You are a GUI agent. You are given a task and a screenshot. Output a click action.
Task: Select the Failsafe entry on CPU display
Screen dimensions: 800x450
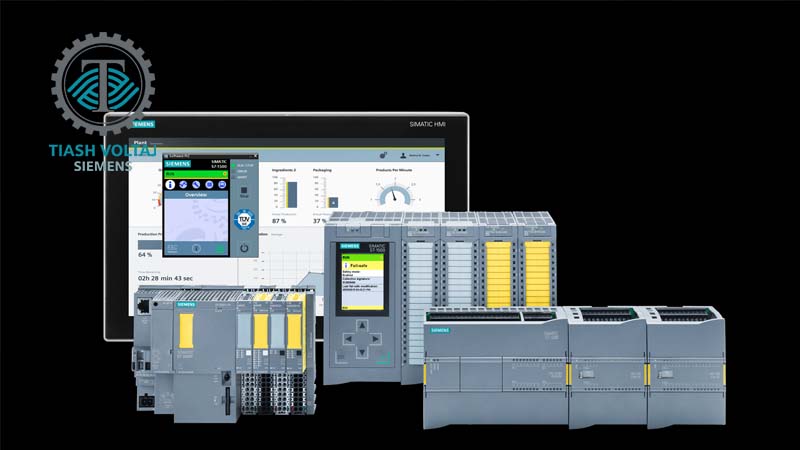[362, 265]
